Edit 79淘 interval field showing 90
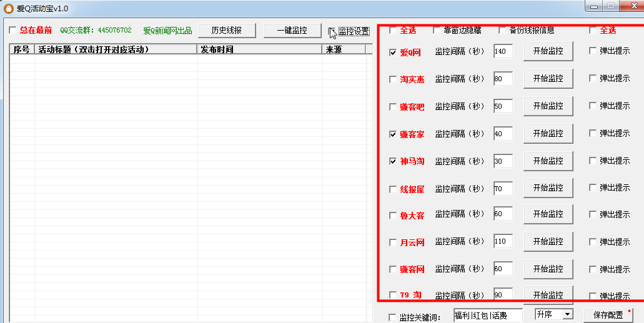This screenshot has height=323, width=644. (503, 294)
